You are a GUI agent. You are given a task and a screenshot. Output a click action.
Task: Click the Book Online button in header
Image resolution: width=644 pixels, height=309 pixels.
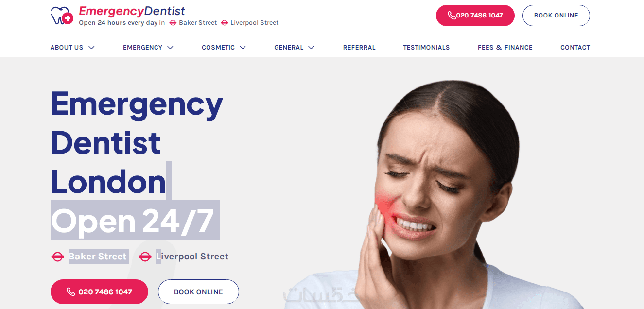click(x=556, y=16)
